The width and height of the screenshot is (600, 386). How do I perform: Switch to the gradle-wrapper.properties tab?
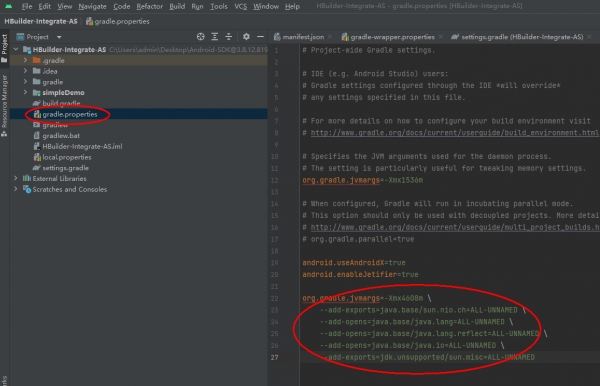388,37
